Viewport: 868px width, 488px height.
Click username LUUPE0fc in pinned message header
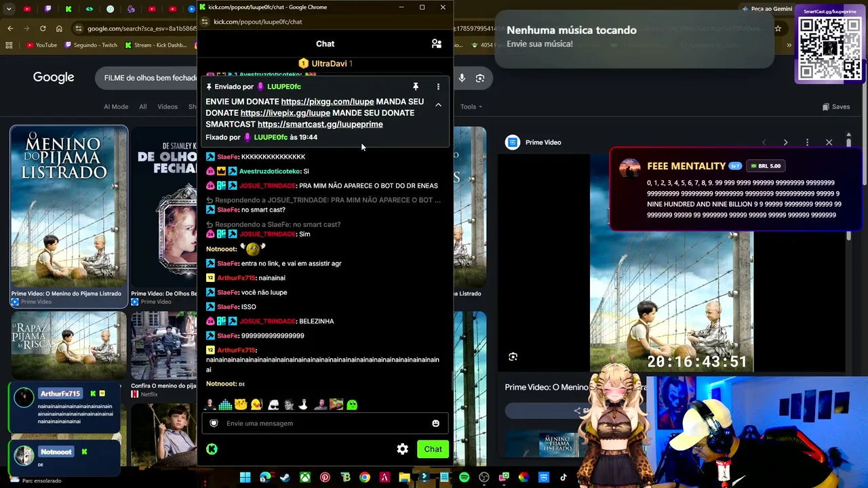coord(284,87)
